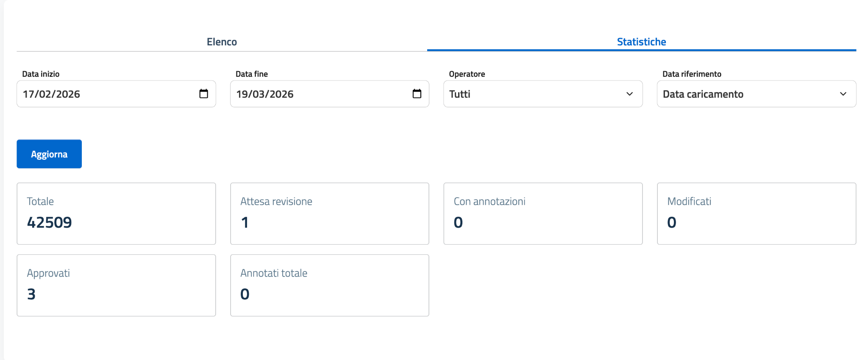Select the Con annotazioni card
This screenshot has width=868, height=360.
point(542,213)
